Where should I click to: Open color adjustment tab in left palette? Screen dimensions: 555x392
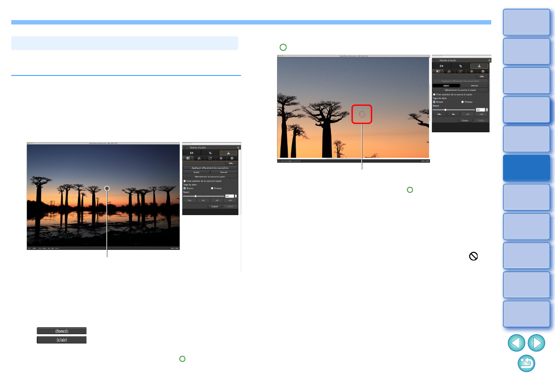click(221, 158)
